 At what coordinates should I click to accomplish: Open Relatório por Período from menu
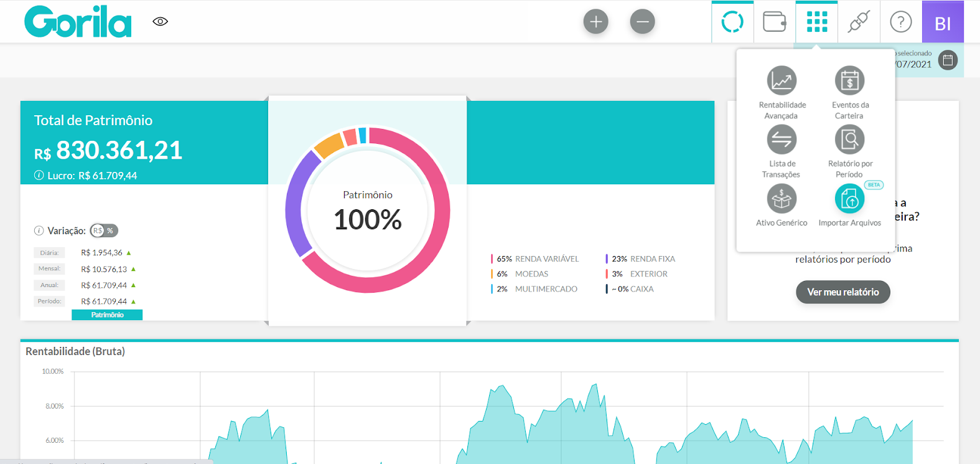point(849,151)
